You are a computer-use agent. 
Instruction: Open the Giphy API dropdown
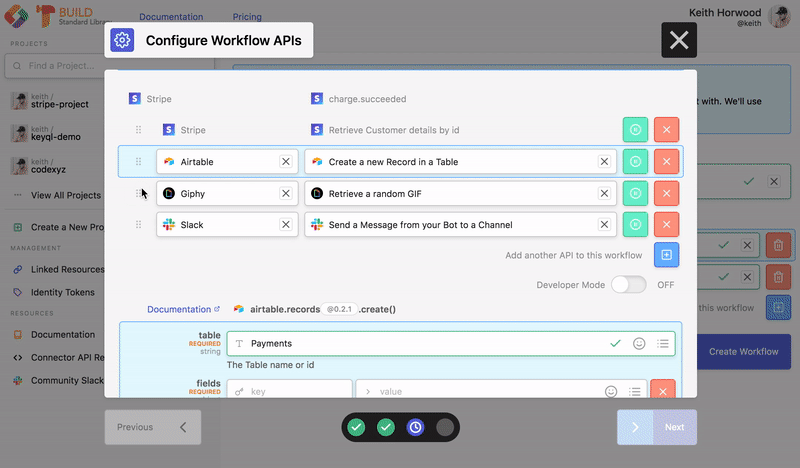(x=227, y=193)
